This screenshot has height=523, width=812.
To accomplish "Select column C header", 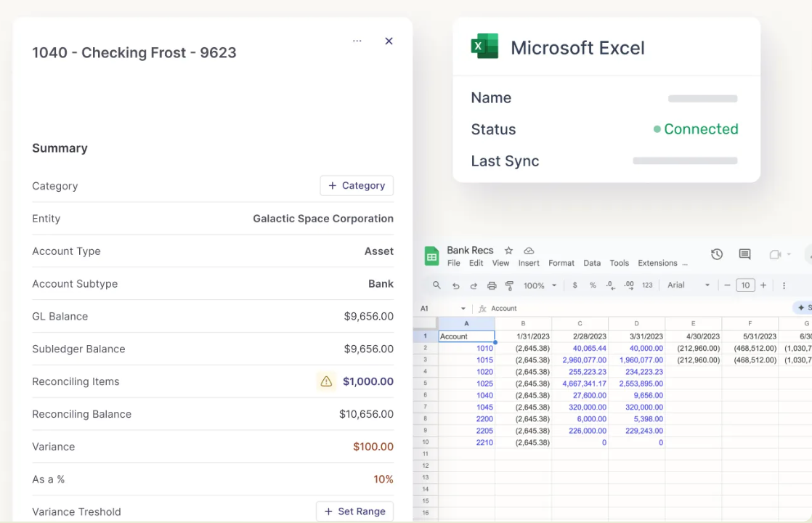I will (580, 324).
